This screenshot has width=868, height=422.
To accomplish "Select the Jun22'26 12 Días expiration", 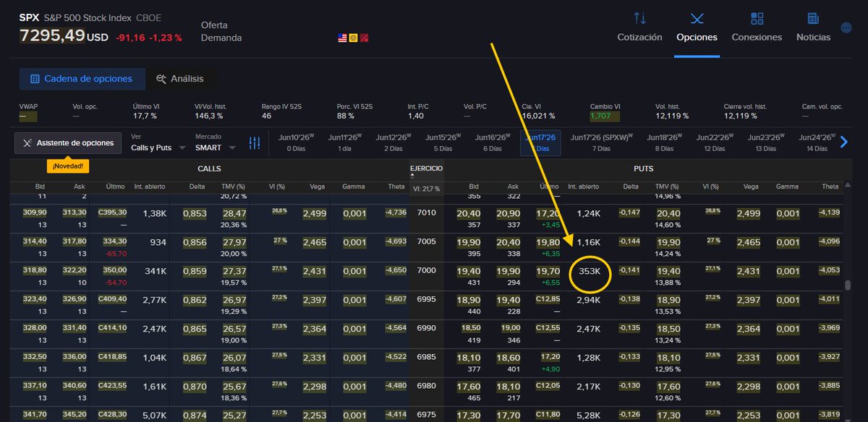I will click(715, 142).
